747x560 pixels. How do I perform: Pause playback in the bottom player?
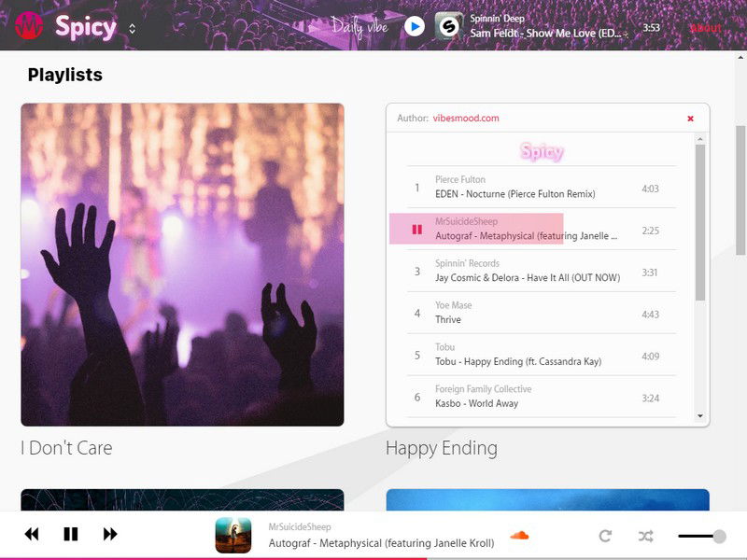click(71, 534)
